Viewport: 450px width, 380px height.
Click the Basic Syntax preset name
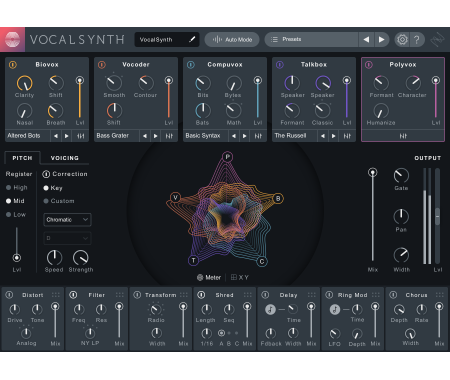[203, 136]
